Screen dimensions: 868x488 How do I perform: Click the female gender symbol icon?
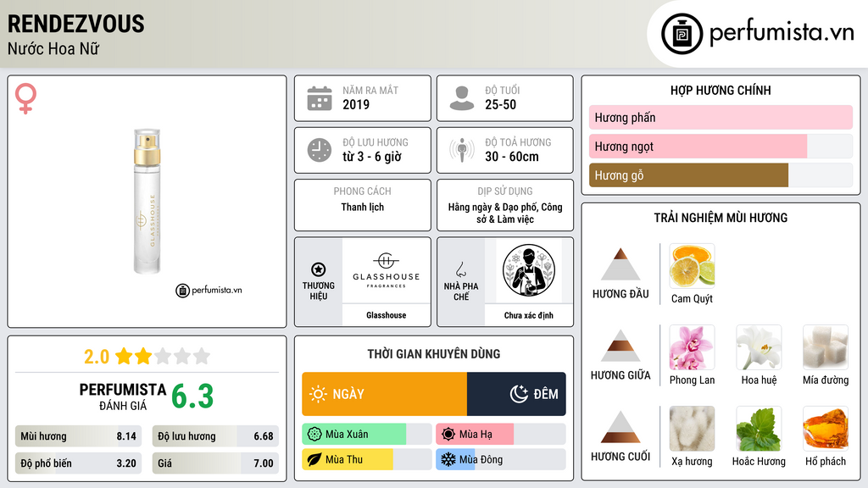pyautogui.click(x=25, y=98)
